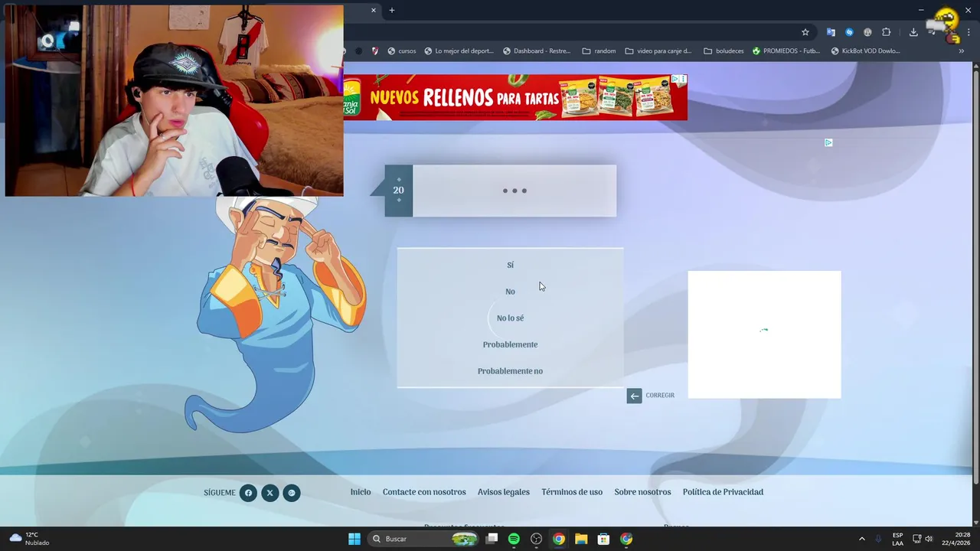Switch to the active Chrome taskbar icon
This screenshot has width=980, height=551.
pyautogui.click(x=559, y=539)
